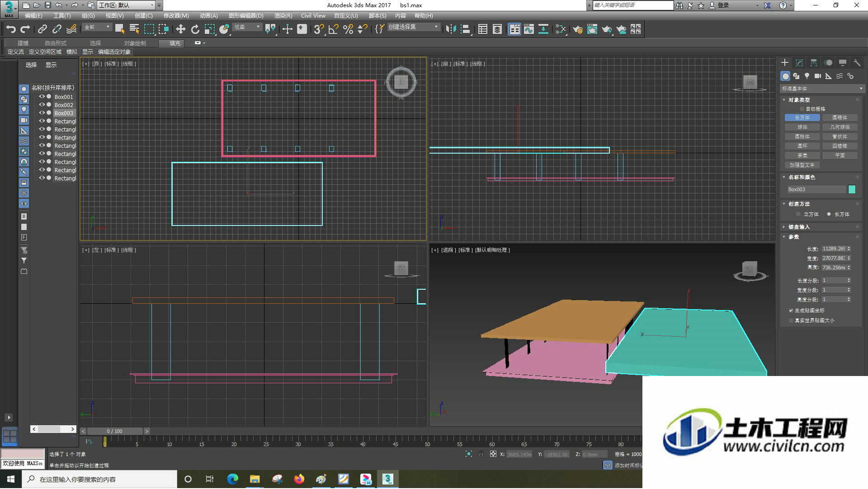Collapse the 名称和颜色 rollout
The width and height of the screenshot is (868, 489).
point(802,177)
